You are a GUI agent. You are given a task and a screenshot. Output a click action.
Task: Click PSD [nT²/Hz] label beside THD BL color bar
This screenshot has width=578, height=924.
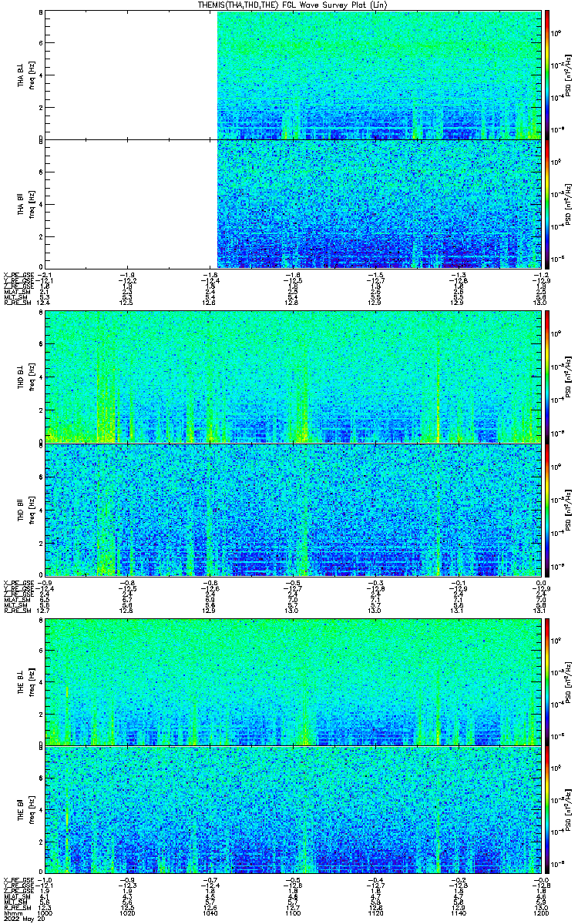(568, 377)
